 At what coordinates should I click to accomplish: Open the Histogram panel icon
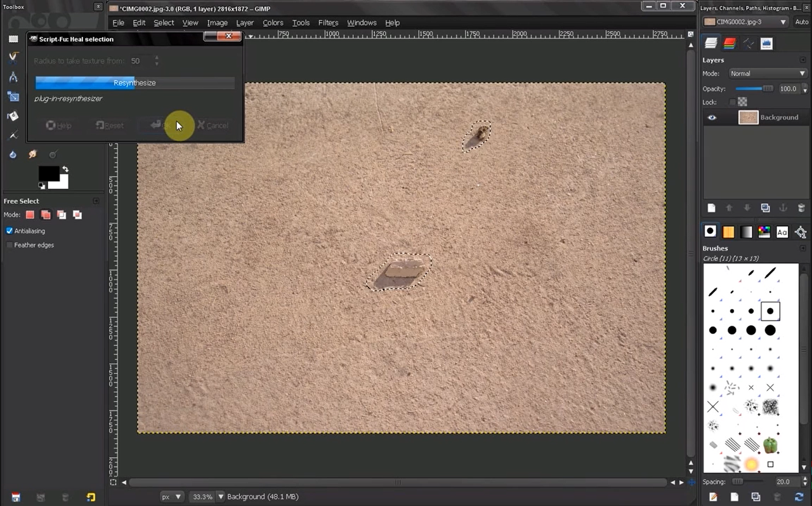click(766, 43)
